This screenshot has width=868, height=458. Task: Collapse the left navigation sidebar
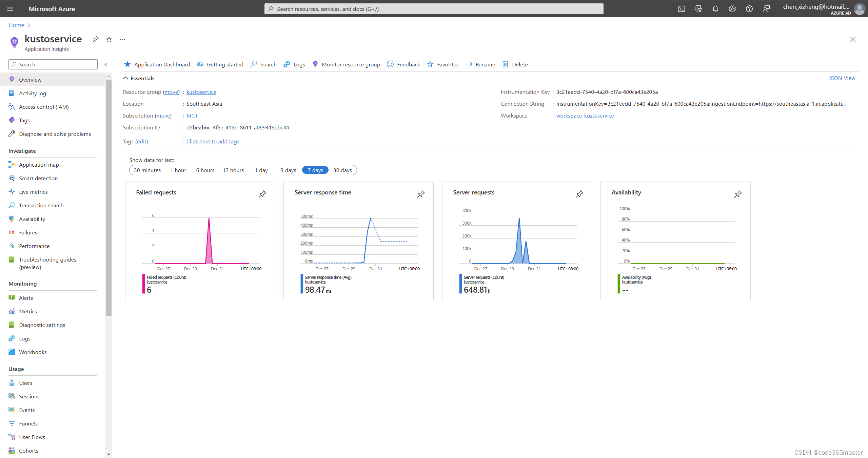(x=105, y=64)
